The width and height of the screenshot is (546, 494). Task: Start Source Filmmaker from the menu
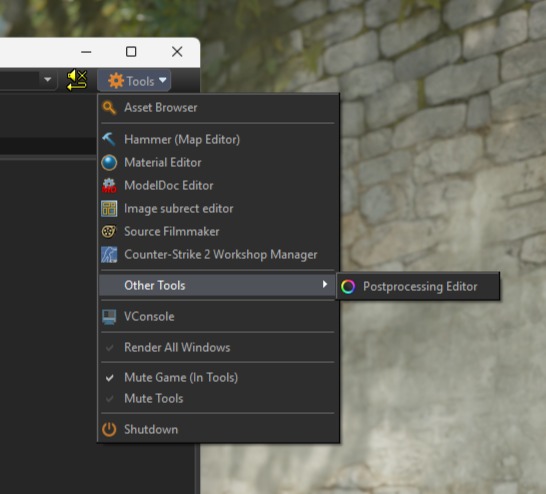point(218,232)
